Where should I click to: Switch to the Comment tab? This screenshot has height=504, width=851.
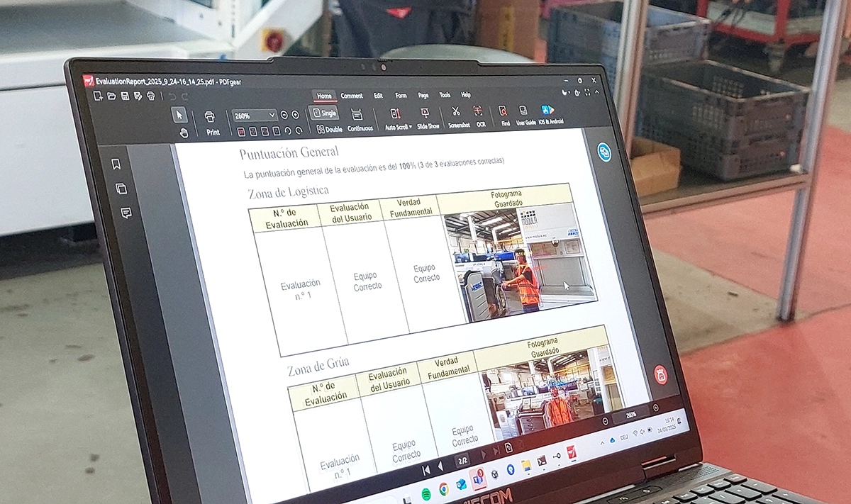pos(352,96)
